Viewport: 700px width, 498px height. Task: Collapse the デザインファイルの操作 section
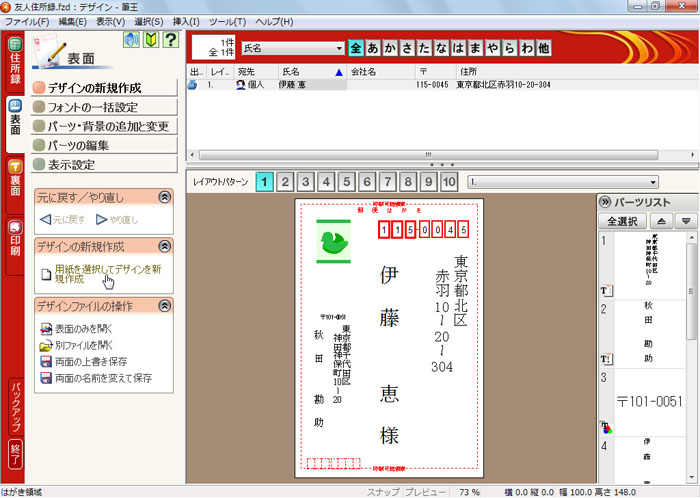click(165, 306)
